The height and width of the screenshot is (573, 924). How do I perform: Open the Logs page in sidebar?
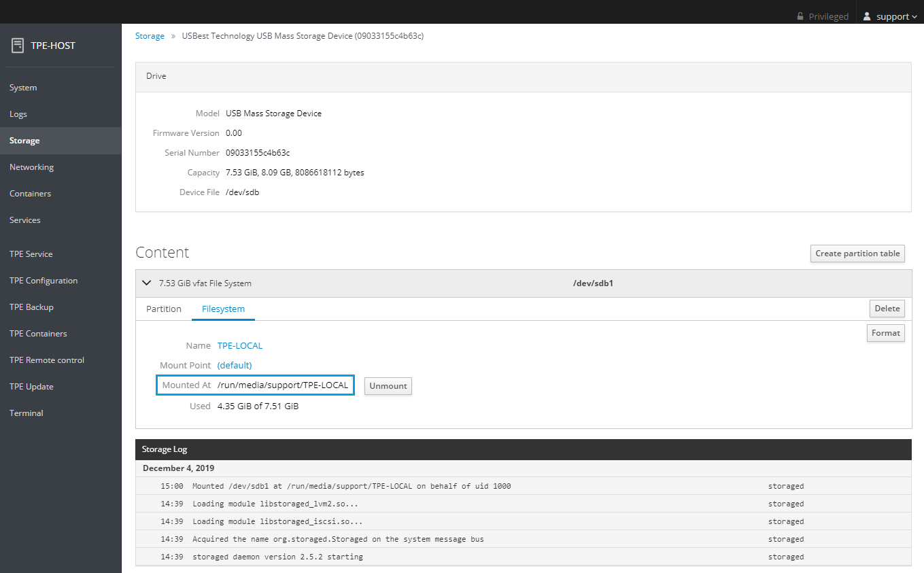[18, 114]
